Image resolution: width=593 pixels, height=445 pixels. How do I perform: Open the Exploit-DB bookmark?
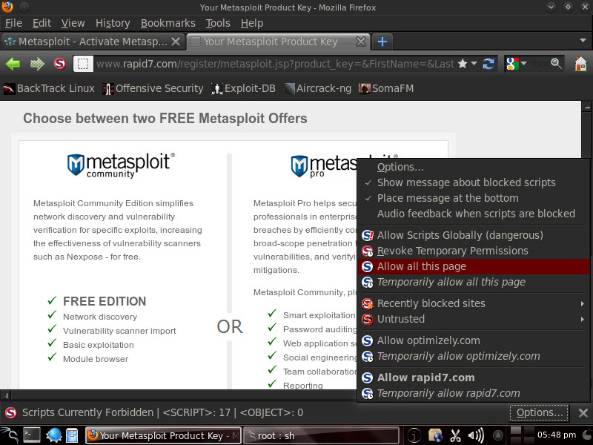244,88
